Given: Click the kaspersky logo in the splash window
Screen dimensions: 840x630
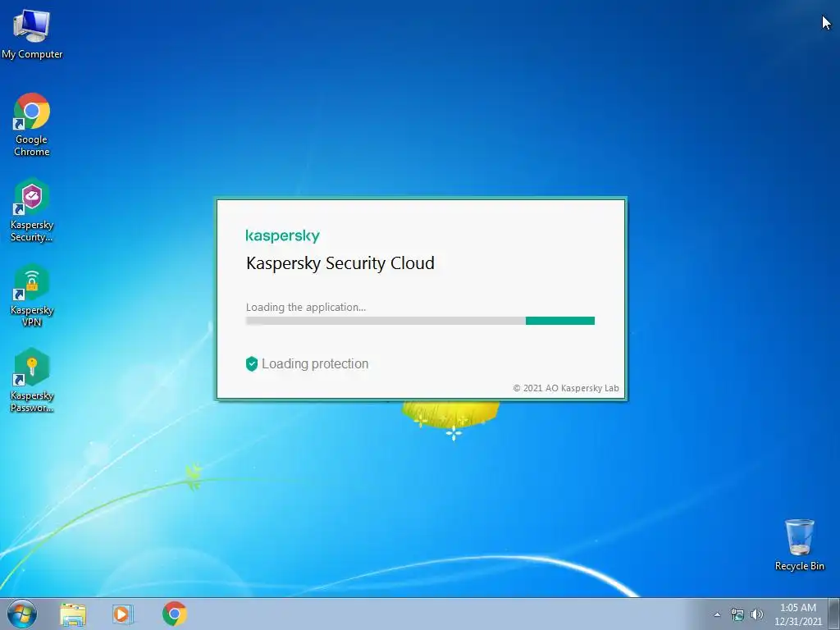Looking at the screenshot, I should point(282,235).
